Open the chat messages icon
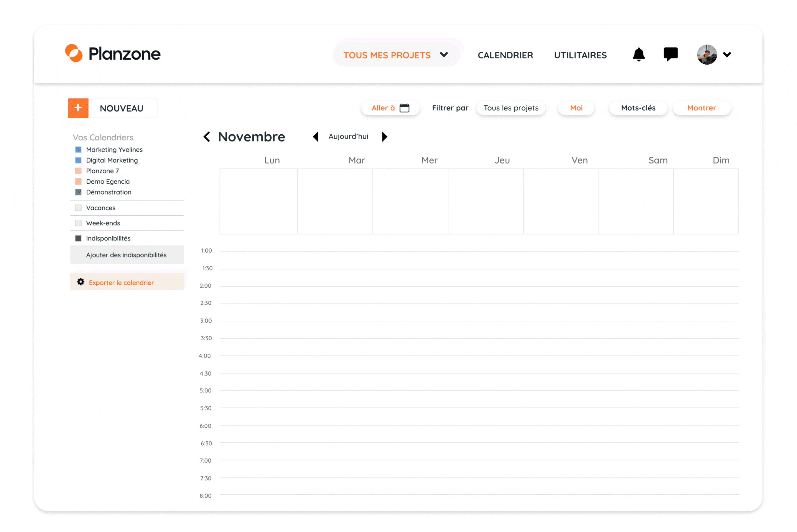Image resolution: width=797 pixels, height=532 pixels. [x=670, y=54]
